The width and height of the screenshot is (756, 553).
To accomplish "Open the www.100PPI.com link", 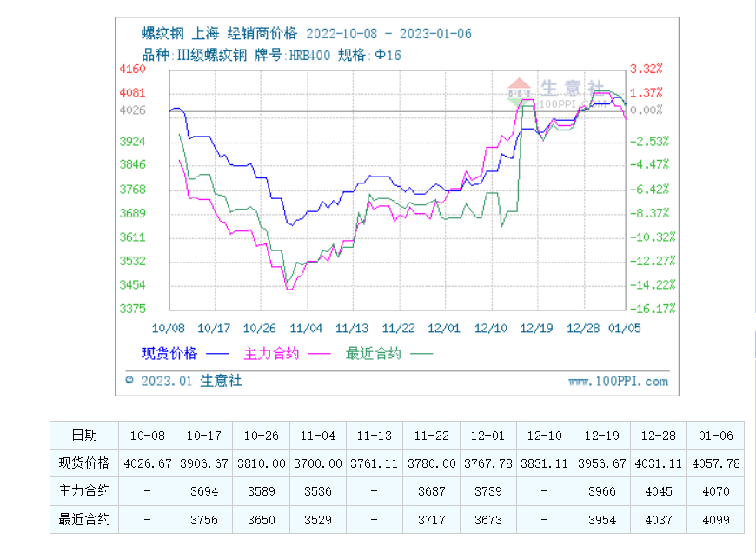I will coord(619,381).
